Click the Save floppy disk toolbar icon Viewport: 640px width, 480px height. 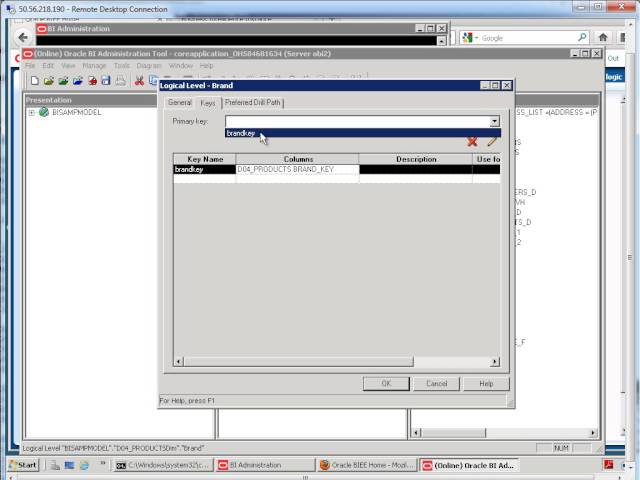106,80
